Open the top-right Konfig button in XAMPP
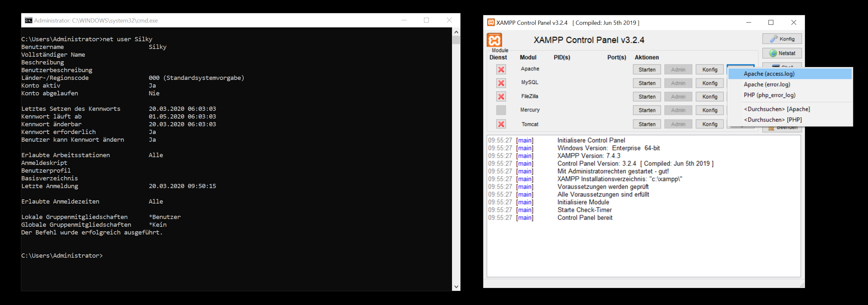868x305 pixels. click(782, 39)
